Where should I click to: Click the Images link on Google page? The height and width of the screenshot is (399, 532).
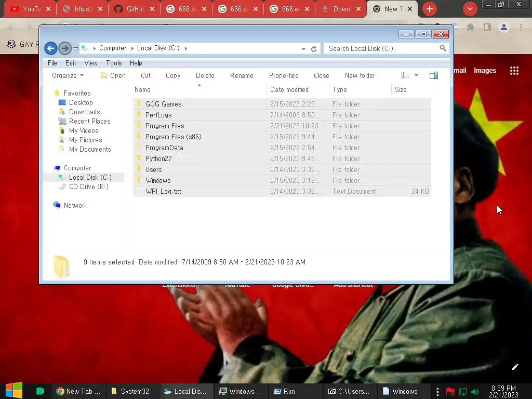pos(485,71)
